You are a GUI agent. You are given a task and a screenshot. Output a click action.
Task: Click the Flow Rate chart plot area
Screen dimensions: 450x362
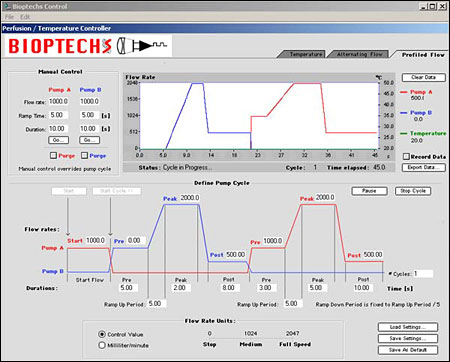[259, 115]
